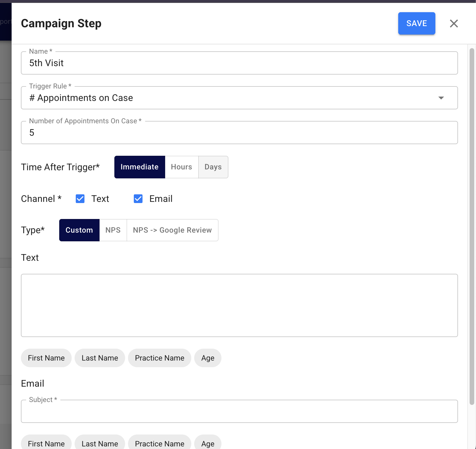476x449 pixels.
Task: Insert Last Name chip under Text box
Action: coord(100,358)
